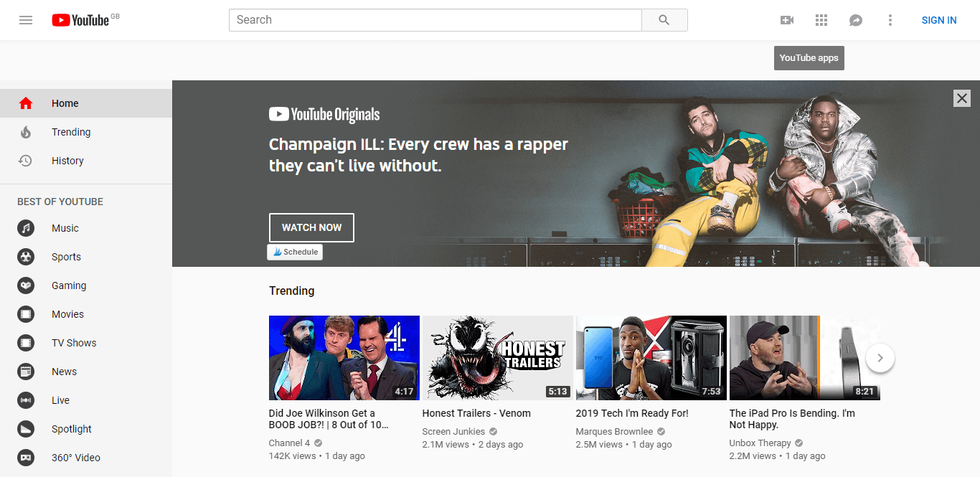The height and width of the screenshot is (477, 980).
Task: Open the YouTube apps grid icon
Action: pos(821,20)
